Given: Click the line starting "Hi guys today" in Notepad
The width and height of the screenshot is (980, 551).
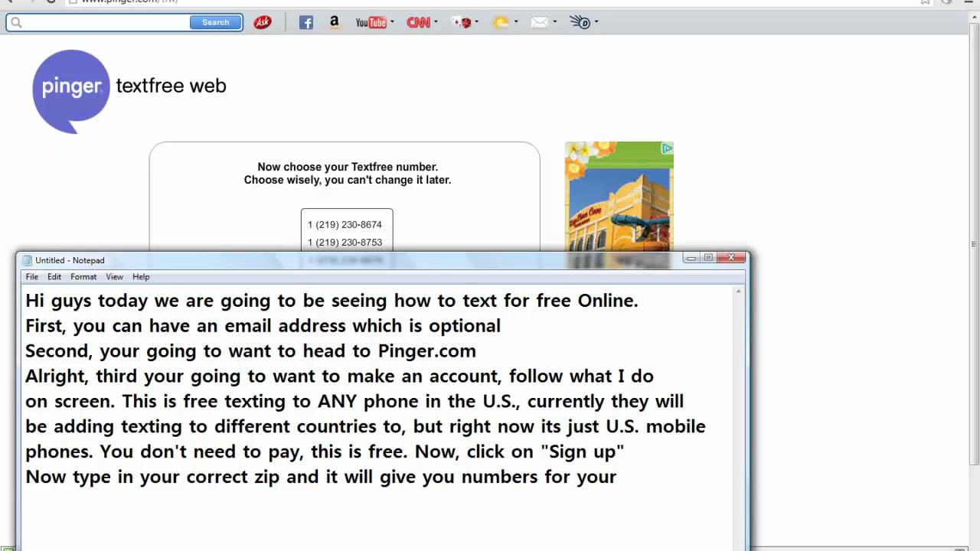Looking at the screenshot, I should [332, 301].
